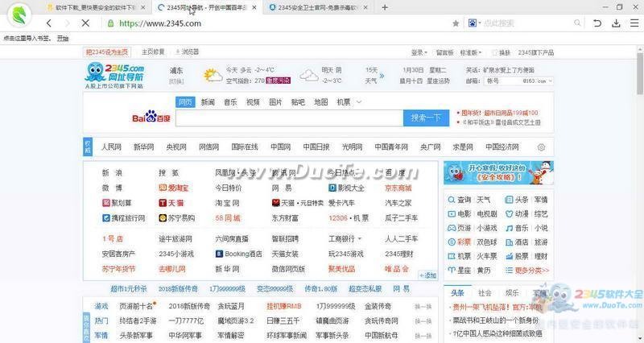Open the 机票 ticket icon link
Screen dimensions: 644x343
pos(452,256)
